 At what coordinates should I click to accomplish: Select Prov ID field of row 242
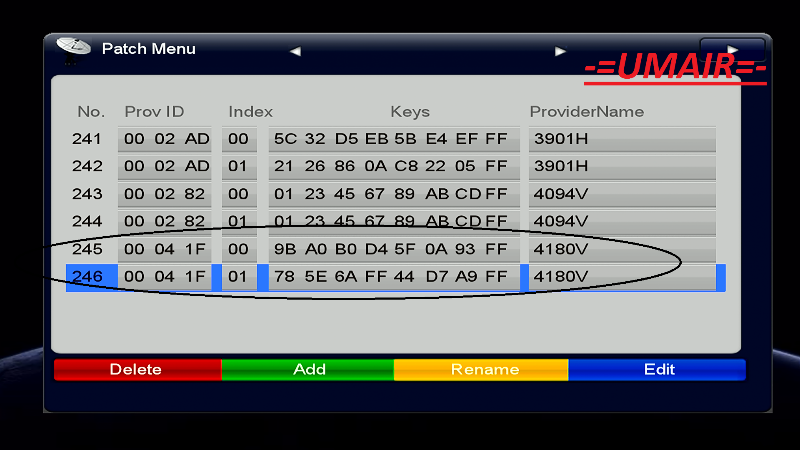point(167,166)
